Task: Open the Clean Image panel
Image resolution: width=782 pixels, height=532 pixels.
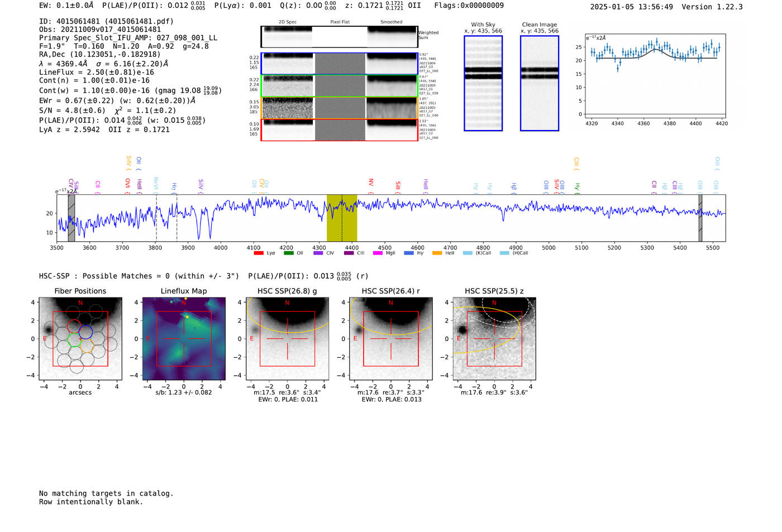Action: 540,83
